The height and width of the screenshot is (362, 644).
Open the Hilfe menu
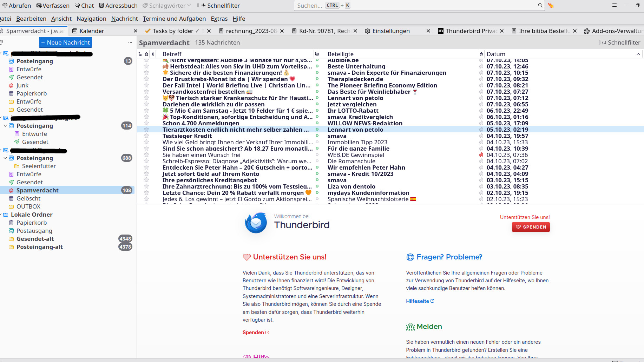point(239,19)
